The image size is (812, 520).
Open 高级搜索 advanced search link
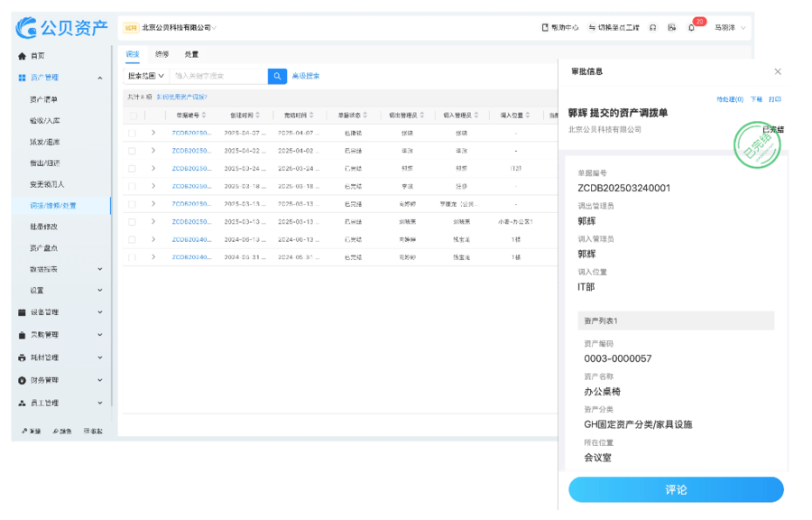coord(308,76)
